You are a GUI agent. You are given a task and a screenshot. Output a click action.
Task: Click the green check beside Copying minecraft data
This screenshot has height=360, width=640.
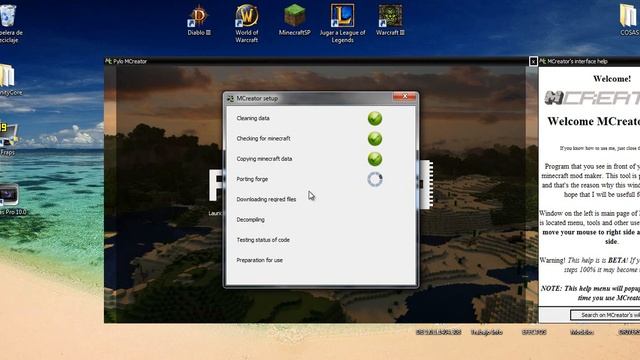[x=375, y=159]
